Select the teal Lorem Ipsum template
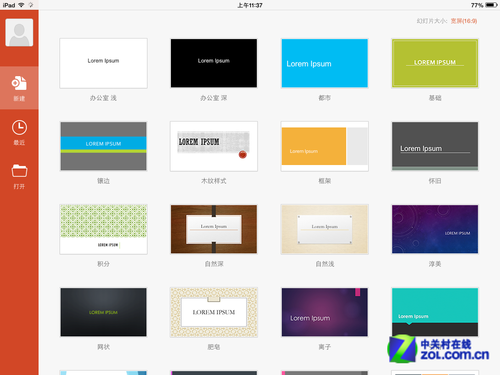The width and height of the screenshot is (500, 375). tap(435, 312)
